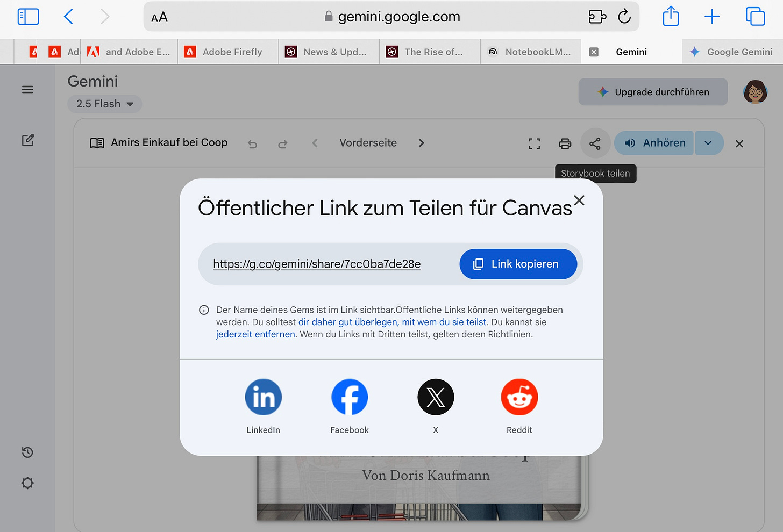Start a new chat with the compose icon
Viewport: 783px width, 532px height.
28,140
